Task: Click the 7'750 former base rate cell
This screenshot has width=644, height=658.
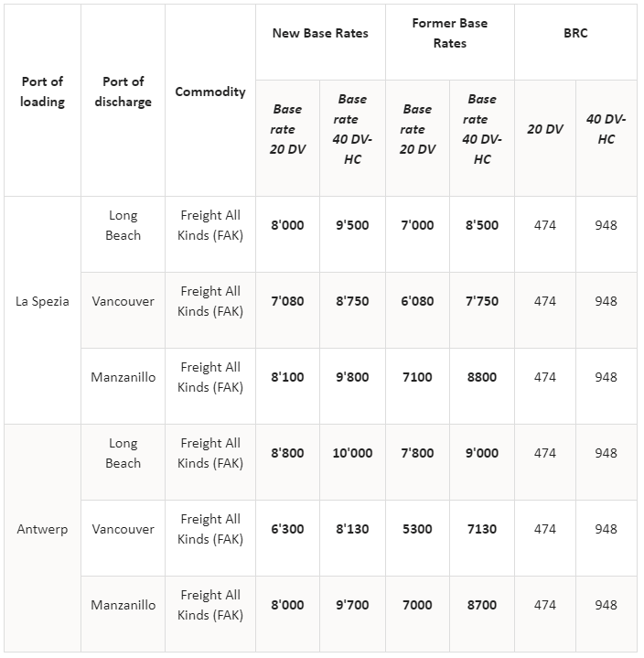Action: point(482,301)
